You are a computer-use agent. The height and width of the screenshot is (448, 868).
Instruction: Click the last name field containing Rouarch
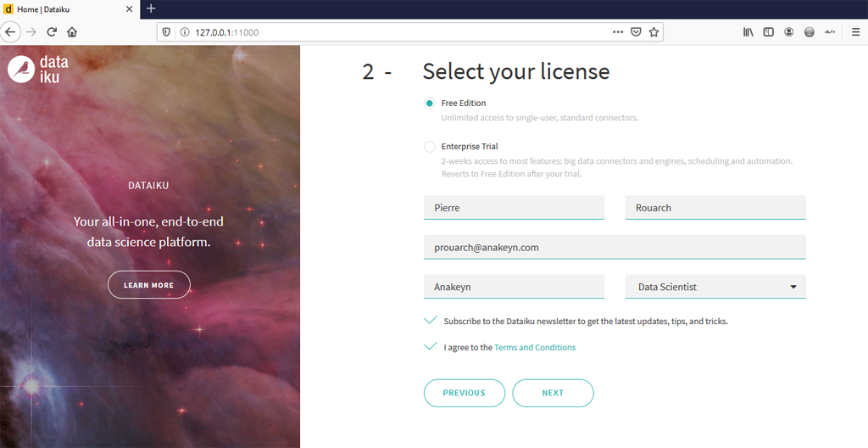(x=715, y=207)
